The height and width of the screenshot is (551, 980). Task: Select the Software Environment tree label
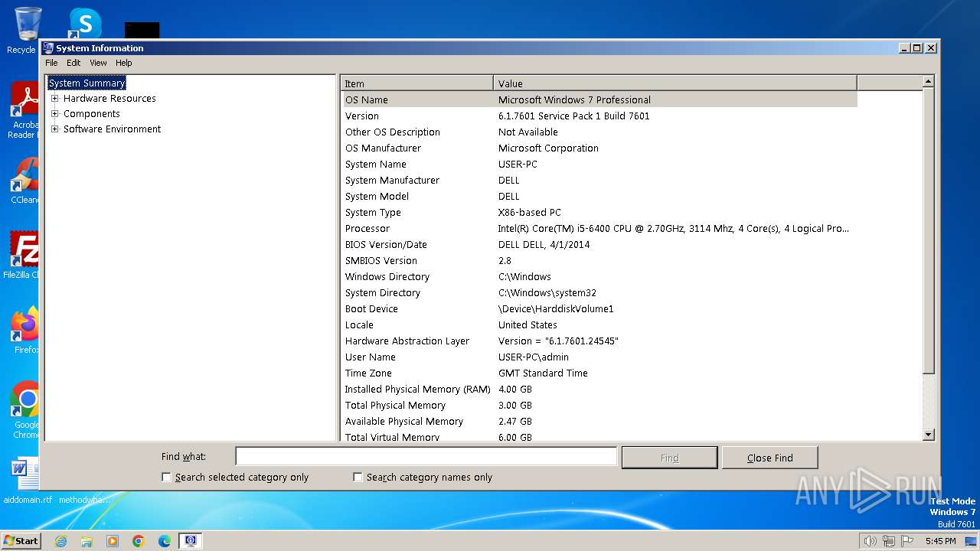[112, 129]
